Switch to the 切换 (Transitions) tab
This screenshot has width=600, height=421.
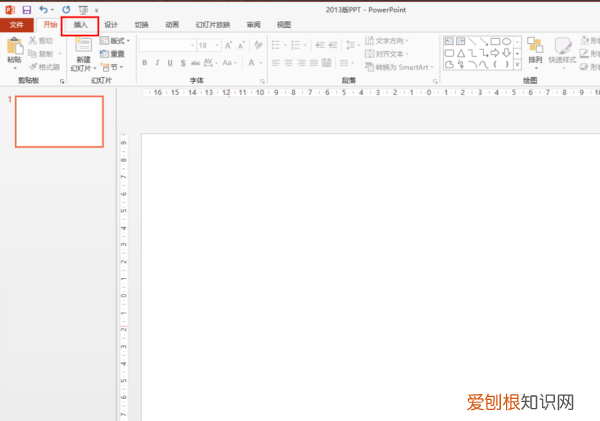tap(142, 25)
